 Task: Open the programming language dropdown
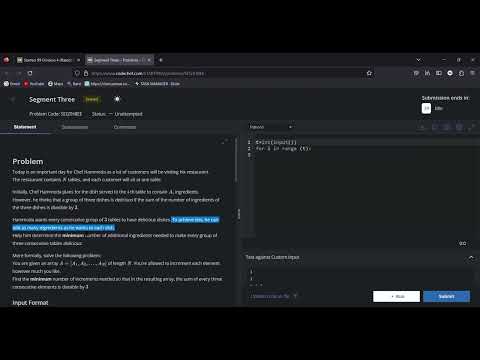[271, 127]
